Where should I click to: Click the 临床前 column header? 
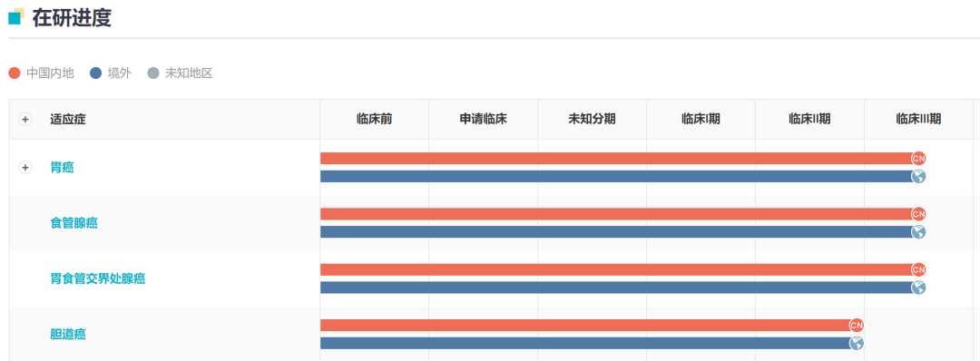(375, 119)
